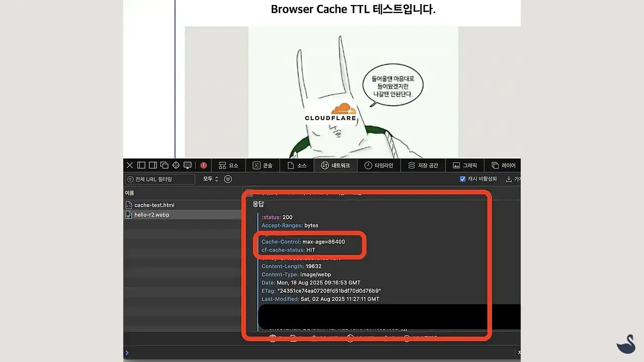Click the Cache-Control: max-age=86400 line
The width and height of the screenshot is (644, 362).
[x=303, y=242]
